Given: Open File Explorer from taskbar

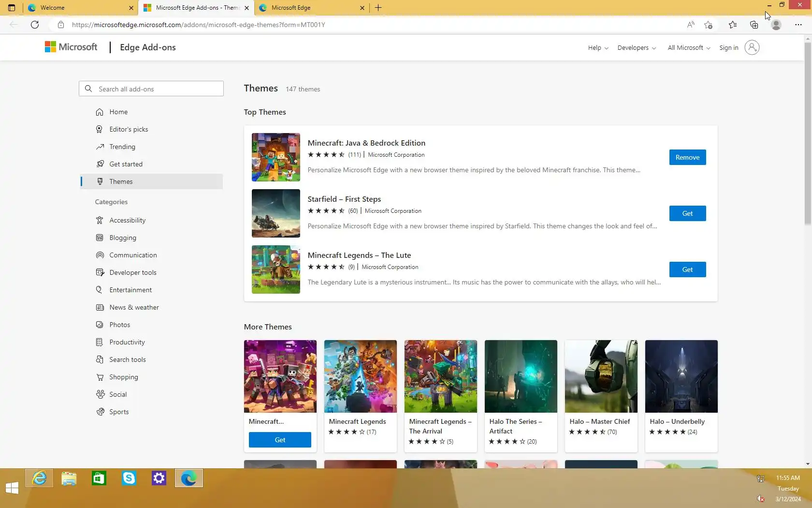Looking at the screenshot, I should pos(69,478).
